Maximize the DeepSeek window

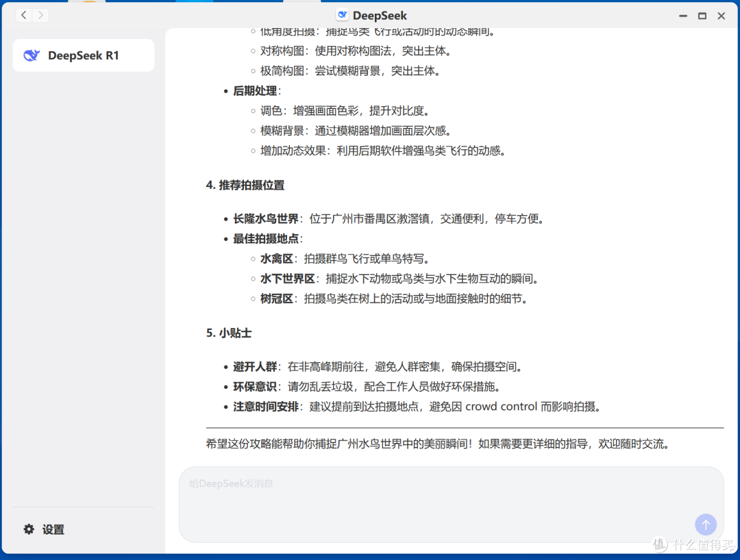point(702,16)
